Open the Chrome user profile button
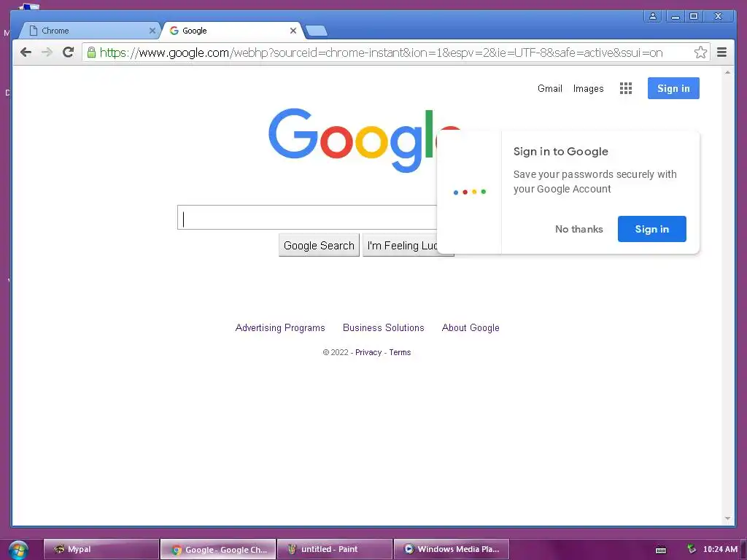Screen dimensions: 747x560 [x=653, y=16]
